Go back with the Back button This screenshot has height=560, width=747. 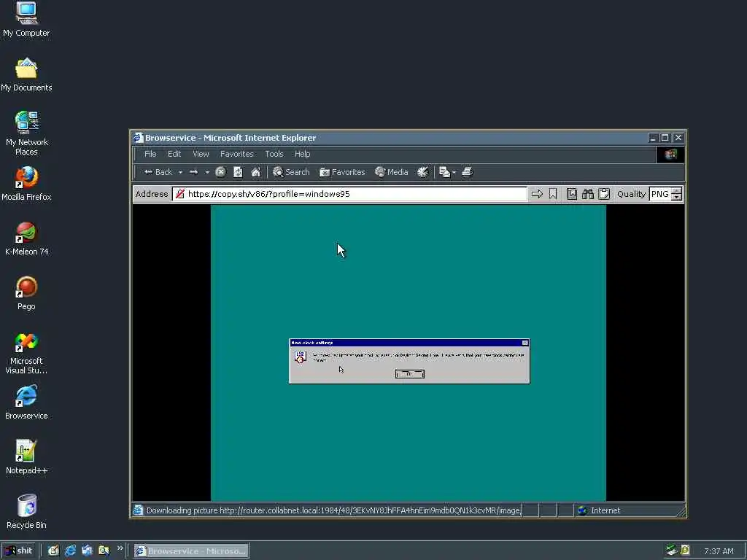click(158, 172)
